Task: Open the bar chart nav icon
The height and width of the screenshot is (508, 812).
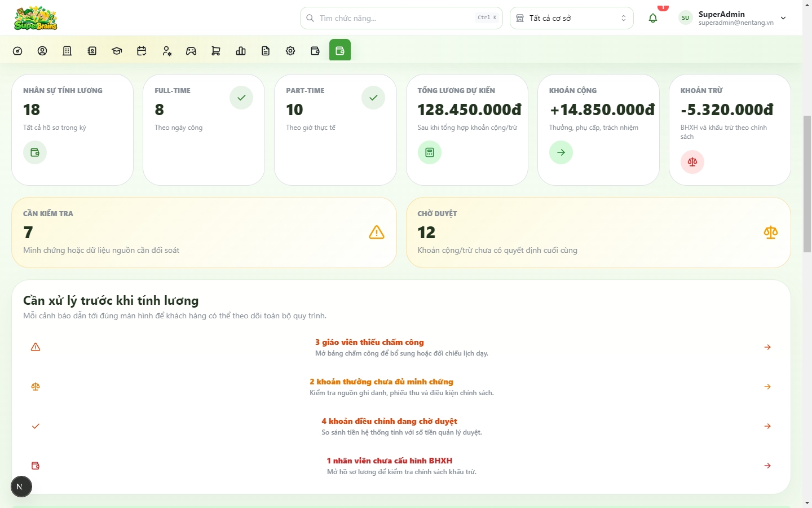Action: click(241, 51)
